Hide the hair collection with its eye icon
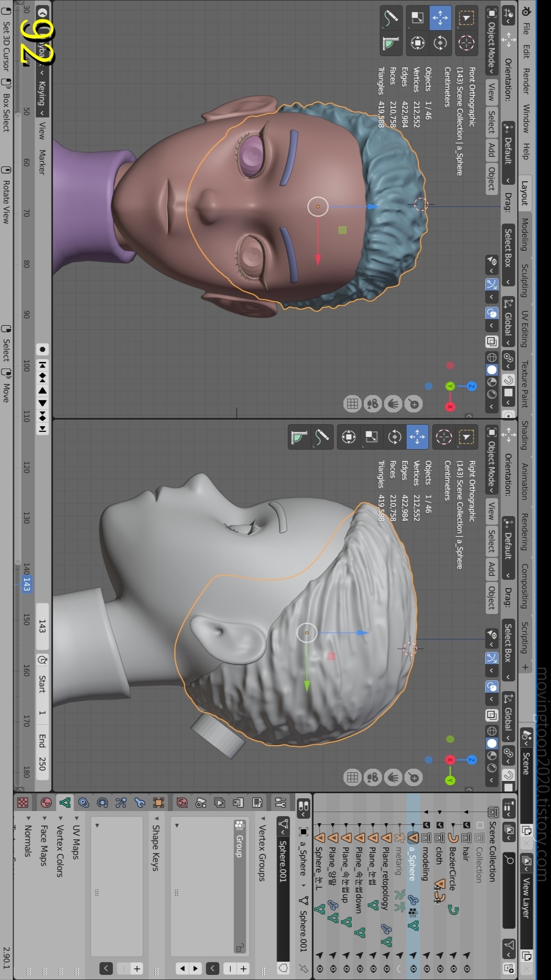 click(466, 968)
